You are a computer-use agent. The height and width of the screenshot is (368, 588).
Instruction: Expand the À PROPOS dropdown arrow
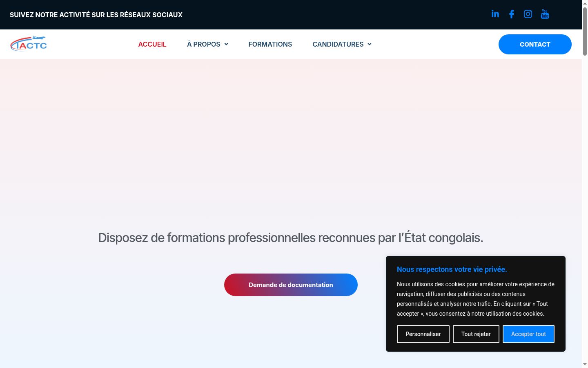(x=226, y=44)
